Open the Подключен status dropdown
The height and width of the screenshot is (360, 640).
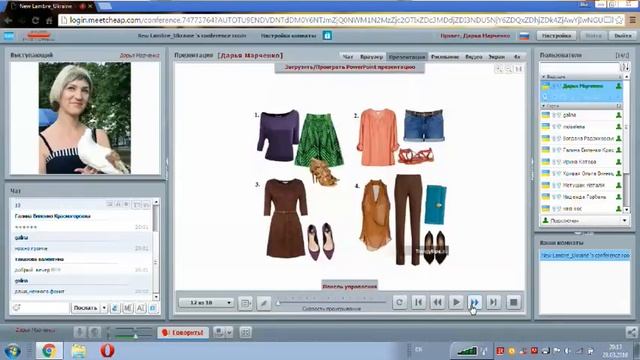584,220
